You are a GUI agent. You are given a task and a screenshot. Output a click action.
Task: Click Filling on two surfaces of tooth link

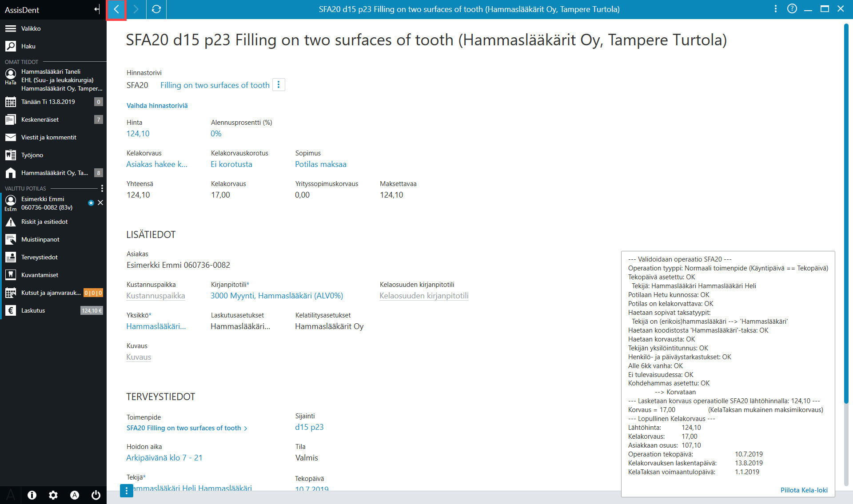tap(215, 85)
